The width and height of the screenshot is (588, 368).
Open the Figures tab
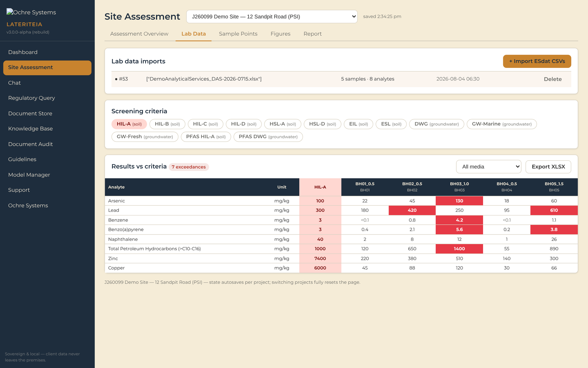(x=280, y=34)
